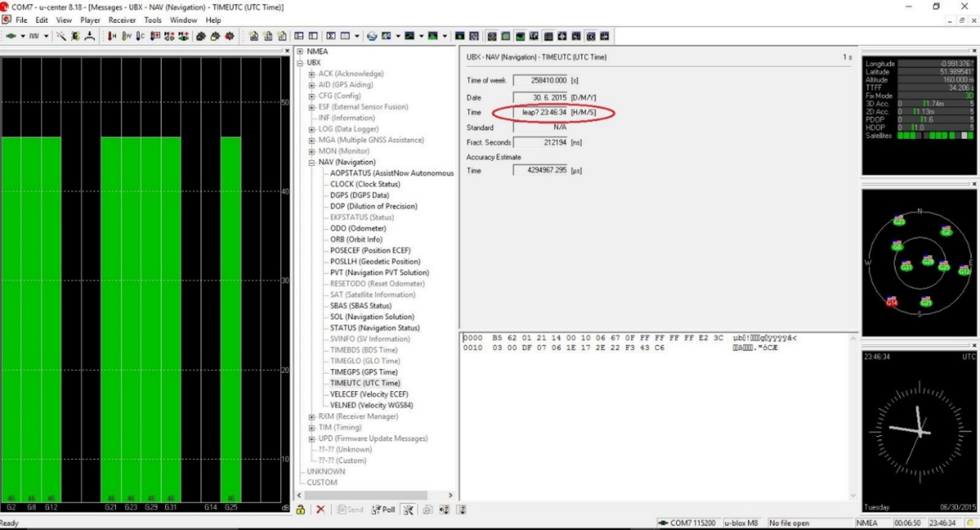Expand the NMEA tree node
The width and height of the screenshot is (980, 530).
click(x=300, y=51)
